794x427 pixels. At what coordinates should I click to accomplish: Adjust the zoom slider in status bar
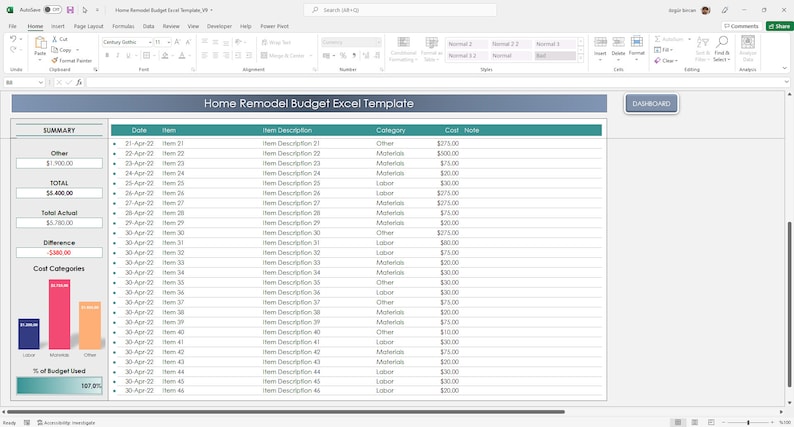click(748, 422)
